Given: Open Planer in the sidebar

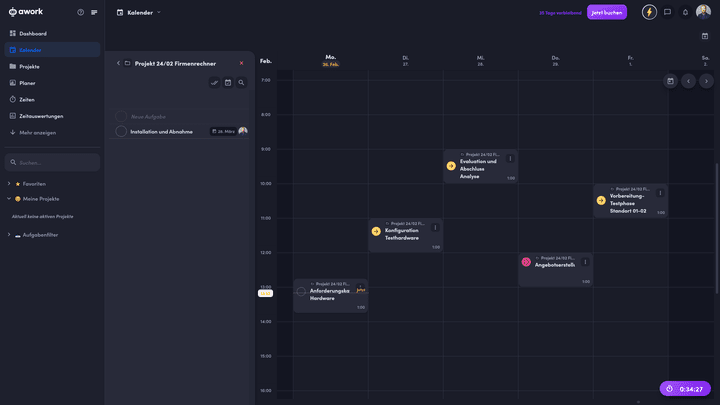Looking at the screenshot, I should [x=52, y=83].
